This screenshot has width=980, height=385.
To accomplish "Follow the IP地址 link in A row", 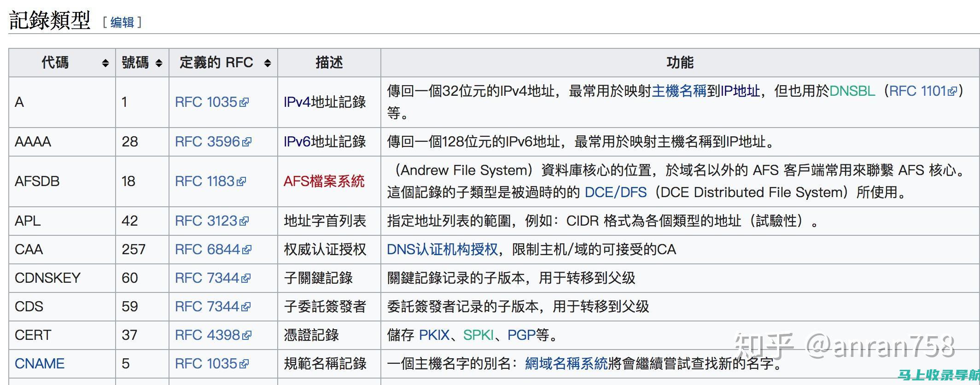I will click(x=740, y=91).
